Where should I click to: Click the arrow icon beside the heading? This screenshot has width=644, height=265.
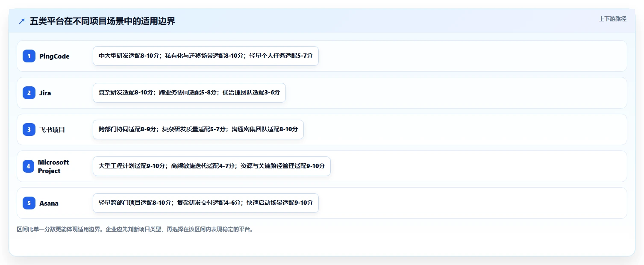(22, 21)
